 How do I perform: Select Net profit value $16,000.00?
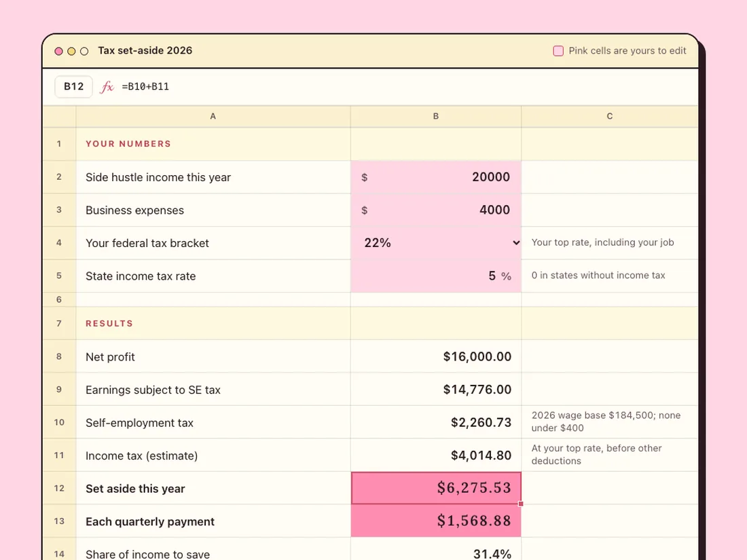tap(436, 356)
